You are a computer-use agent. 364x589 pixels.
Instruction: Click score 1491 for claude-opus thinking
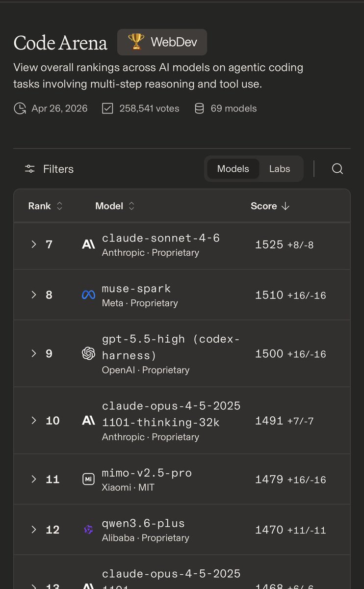click(x=269, y=421)
